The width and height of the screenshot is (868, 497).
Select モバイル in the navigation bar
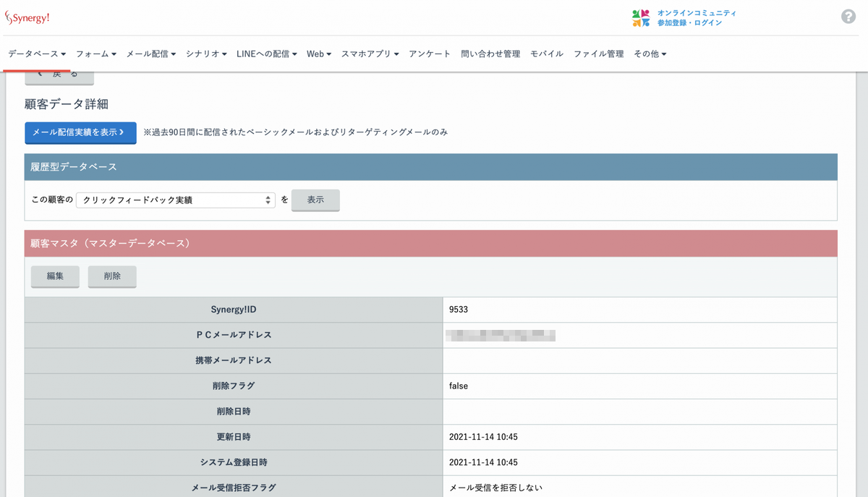pyautogui.click(x=546, y=53)
